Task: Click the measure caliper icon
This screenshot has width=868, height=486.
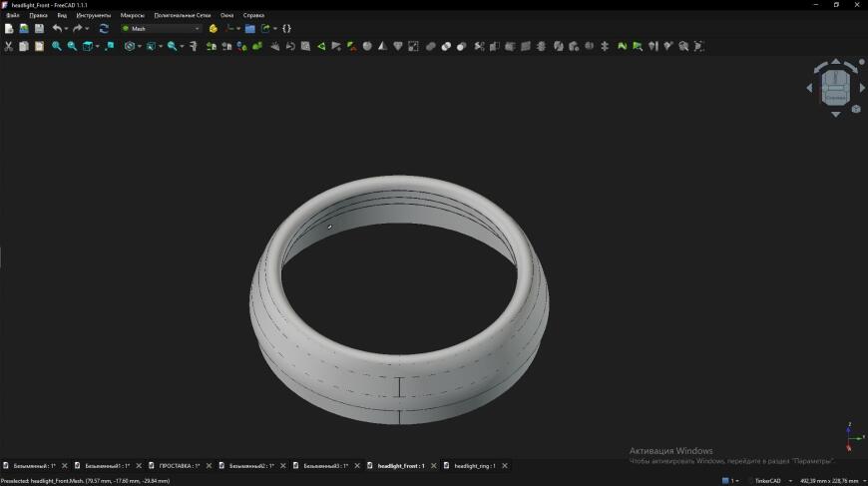Action: 194,47
